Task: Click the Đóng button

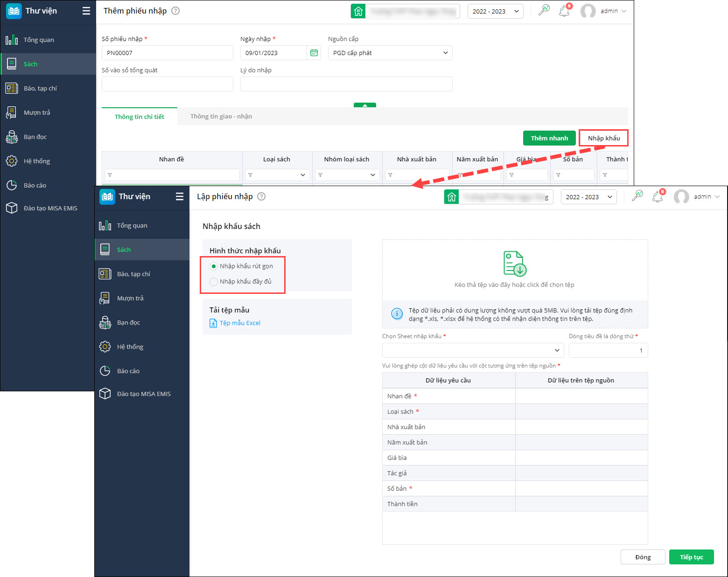Action: tap(643, 557)
